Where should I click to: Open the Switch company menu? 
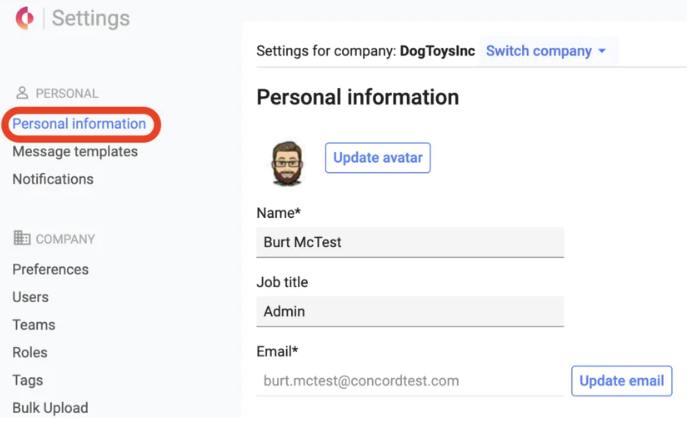pos(538,51)
